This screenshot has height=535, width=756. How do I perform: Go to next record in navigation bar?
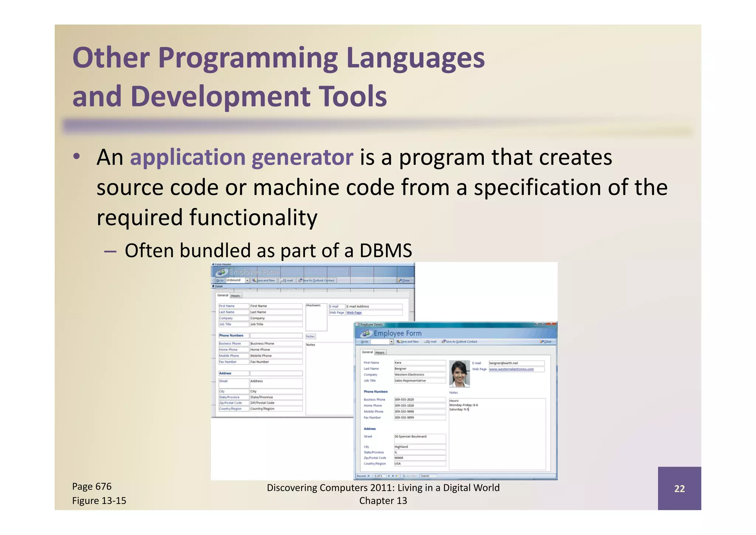[389, 476]
